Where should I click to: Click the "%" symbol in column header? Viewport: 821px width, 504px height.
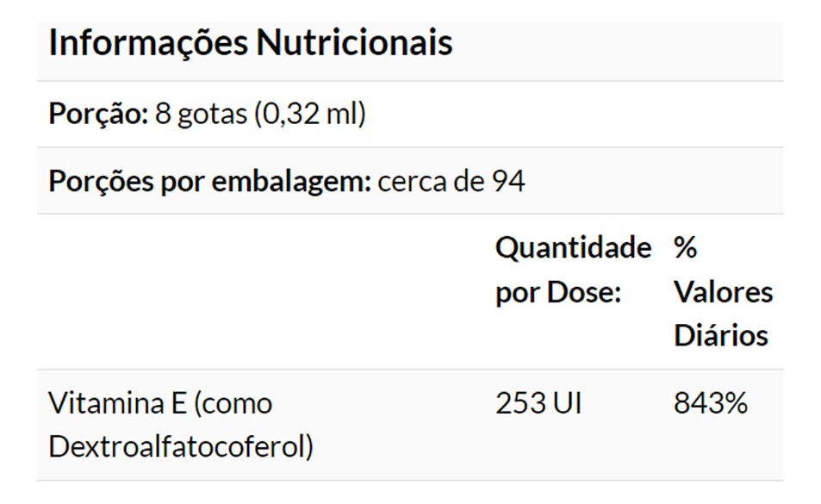click(x=685, y=248)
